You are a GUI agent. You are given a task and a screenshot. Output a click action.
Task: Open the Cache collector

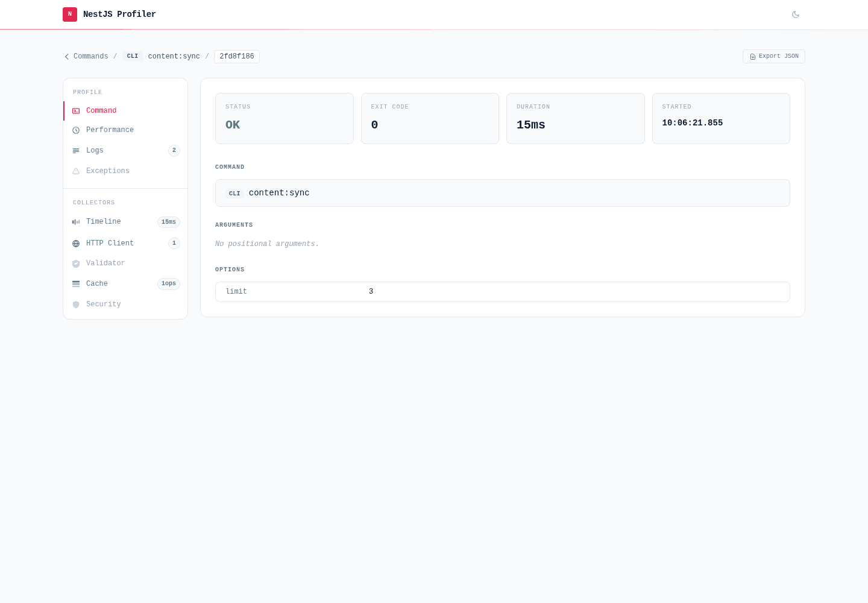click(125, 284)
